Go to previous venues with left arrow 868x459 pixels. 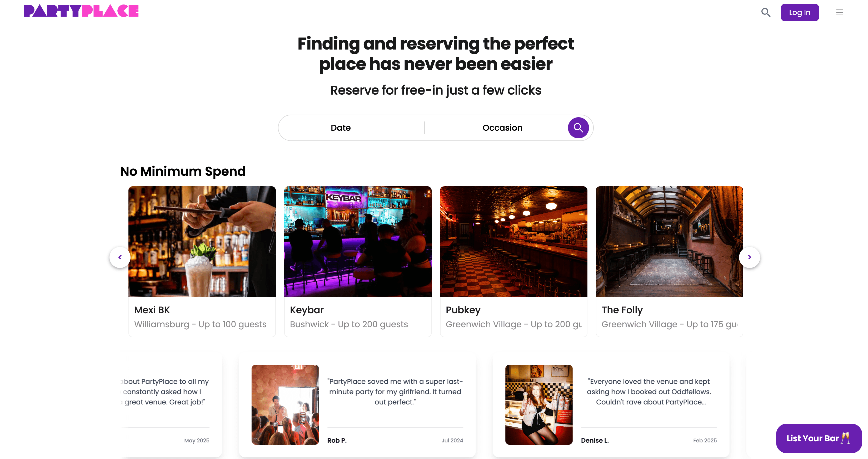click(x=120, y=257)
